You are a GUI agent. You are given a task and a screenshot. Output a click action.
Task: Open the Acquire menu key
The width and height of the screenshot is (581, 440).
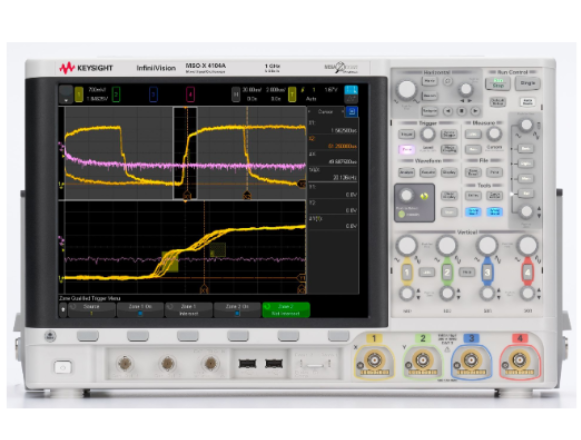click(428, 172)
